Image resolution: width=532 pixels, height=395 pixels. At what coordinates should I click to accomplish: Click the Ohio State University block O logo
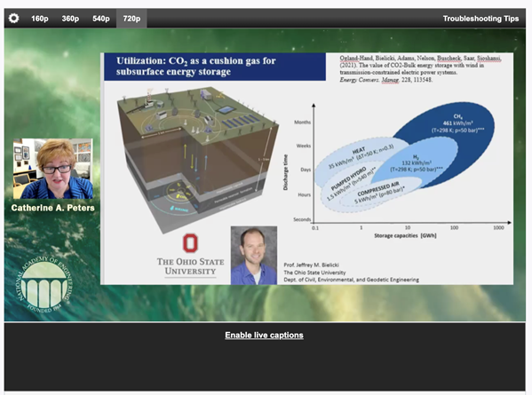[x=190, y=243]
